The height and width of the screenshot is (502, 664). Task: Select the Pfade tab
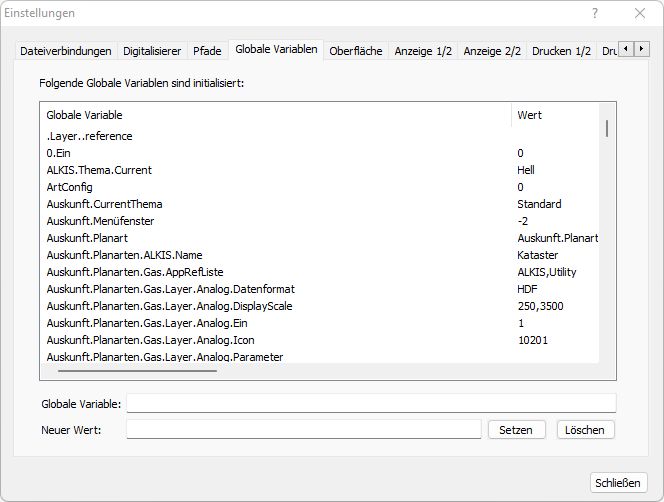(207, 51)
